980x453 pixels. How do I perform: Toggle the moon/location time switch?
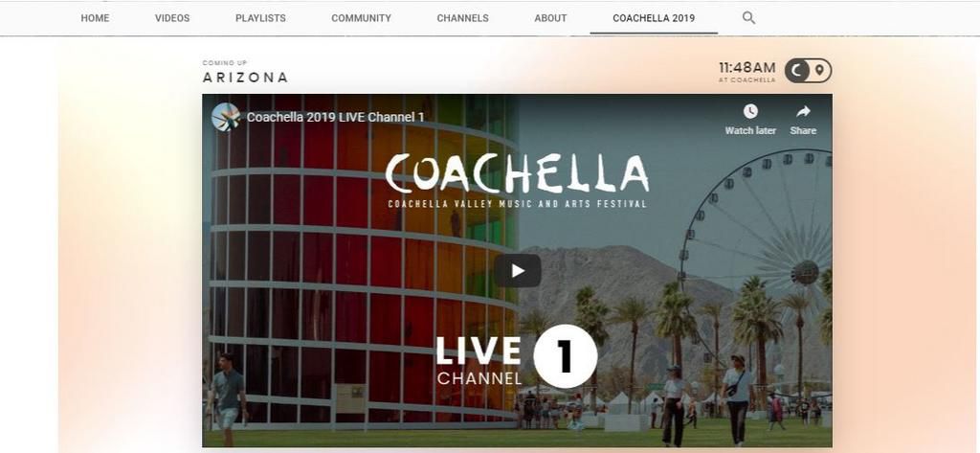coord(808,71)
